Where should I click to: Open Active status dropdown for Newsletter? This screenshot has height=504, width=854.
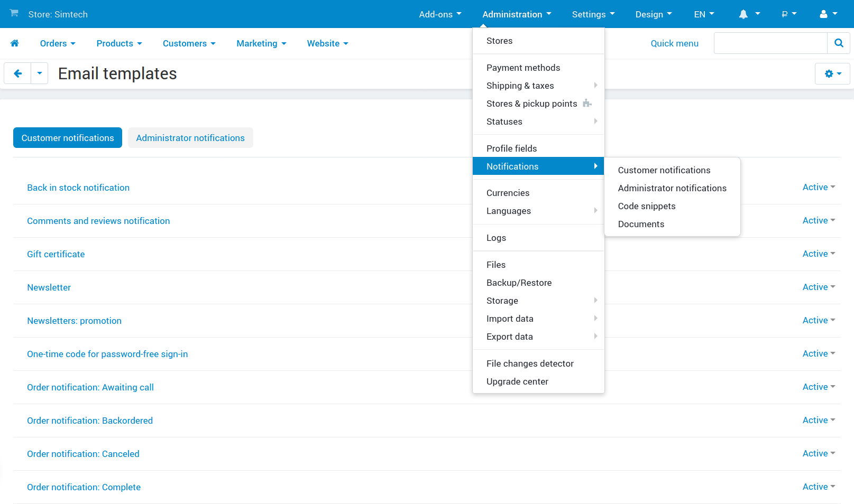pos(819,287)
